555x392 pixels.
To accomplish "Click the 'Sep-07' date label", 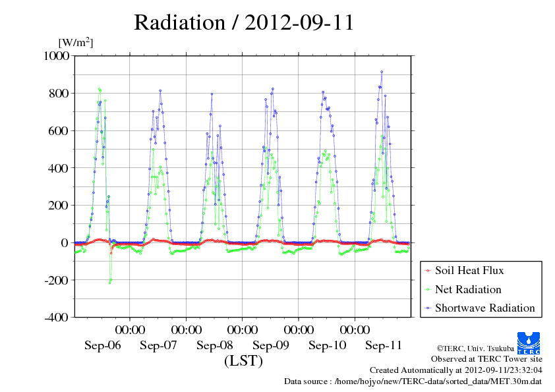I will 158,345.
